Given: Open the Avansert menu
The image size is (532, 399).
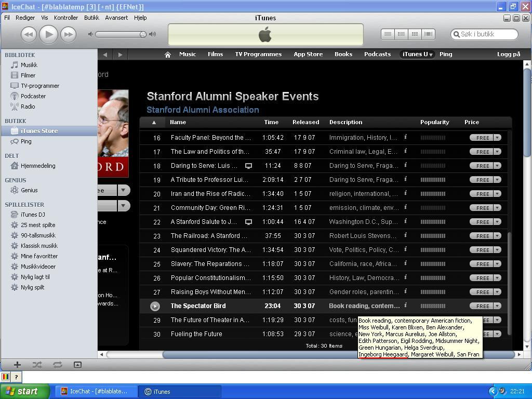Looking at the screenshot, I should pos(116,18).
